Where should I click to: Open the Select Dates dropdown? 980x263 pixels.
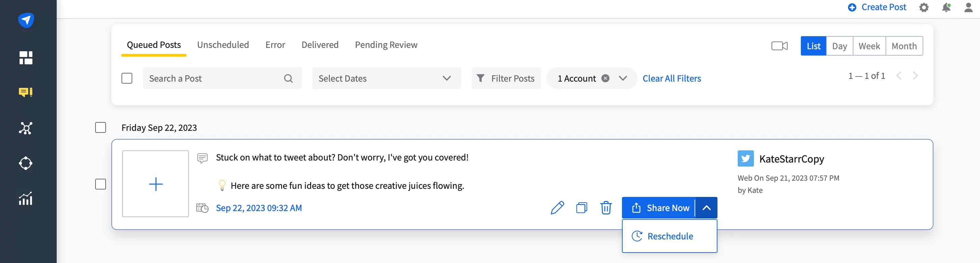click(386, 78)
